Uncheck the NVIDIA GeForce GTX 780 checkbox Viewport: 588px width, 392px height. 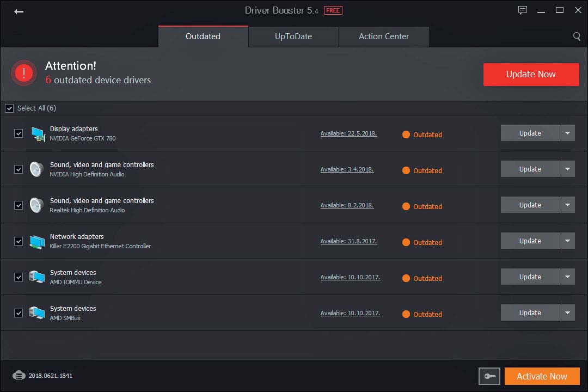19,133
